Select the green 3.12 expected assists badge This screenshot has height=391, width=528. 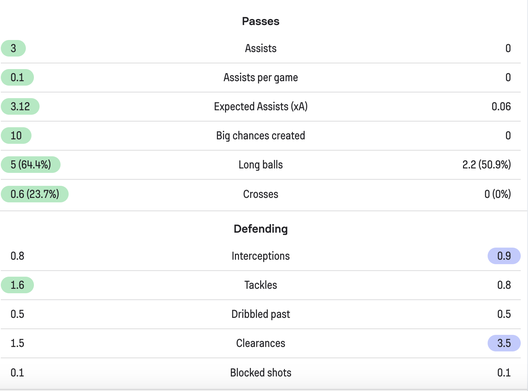20,106
